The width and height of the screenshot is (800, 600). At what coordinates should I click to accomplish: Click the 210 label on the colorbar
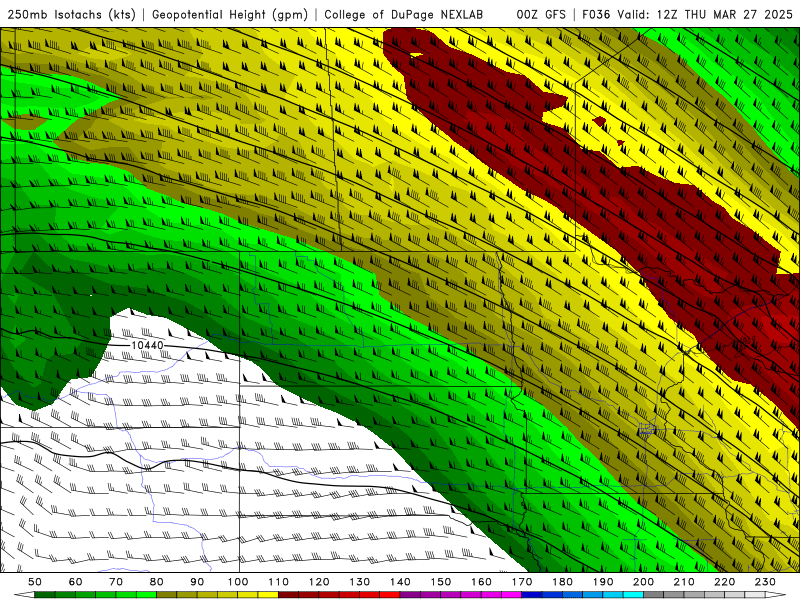684,582
